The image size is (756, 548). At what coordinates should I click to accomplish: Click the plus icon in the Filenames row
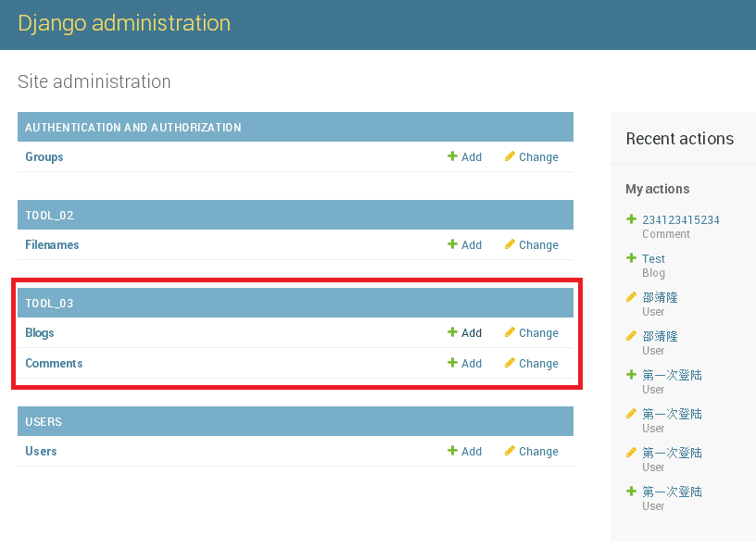point(452,244)
